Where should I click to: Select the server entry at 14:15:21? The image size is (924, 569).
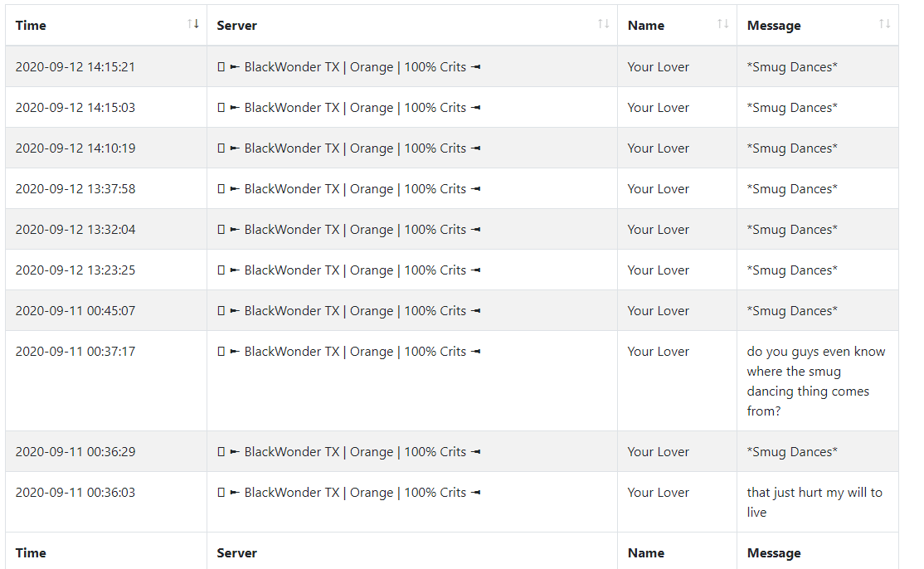[349, 67]
